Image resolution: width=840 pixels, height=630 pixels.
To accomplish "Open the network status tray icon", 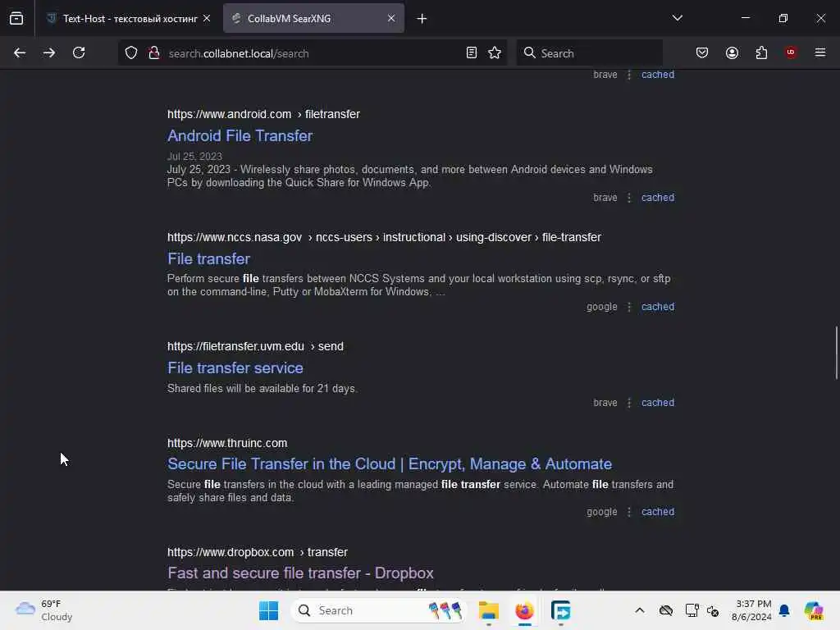I will pos(692,610).
